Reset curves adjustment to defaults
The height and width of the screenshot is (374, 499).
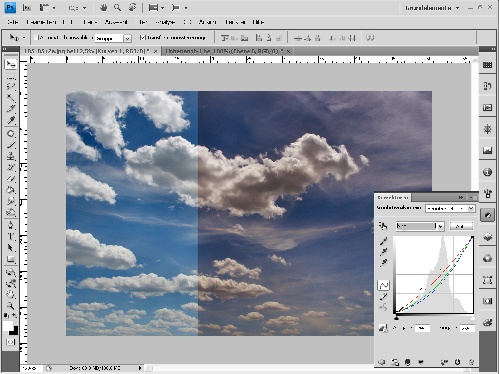[x=457, y=362]
